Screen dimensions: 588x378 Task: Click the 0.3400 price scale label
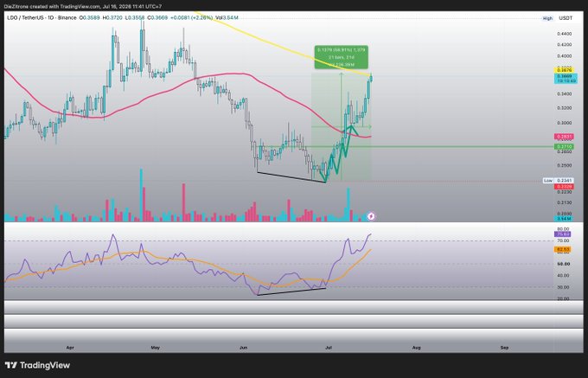coord(565,94)
